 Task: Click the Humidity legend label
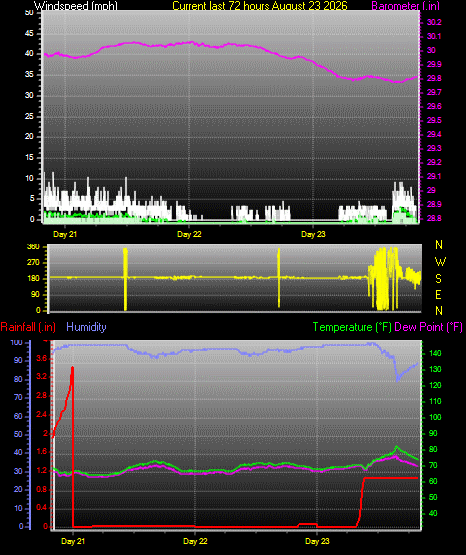pyautogui.click(x=86, y=327)
